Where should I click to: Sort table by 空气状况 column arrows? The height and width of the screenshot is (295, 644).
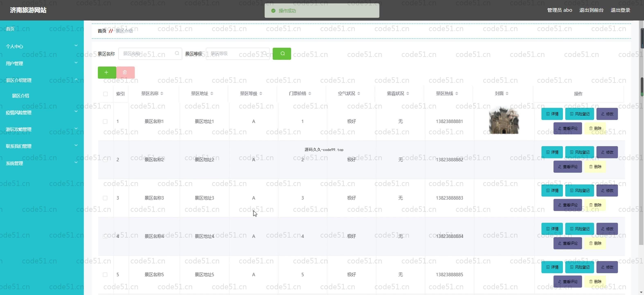pyautogui.click(x=359, y=93)
